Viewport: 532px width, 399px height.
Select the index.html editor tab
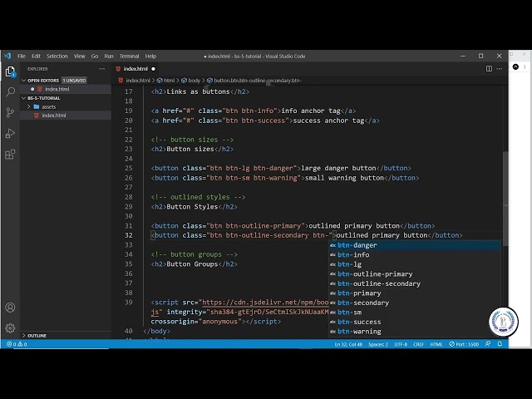[135, 69]
